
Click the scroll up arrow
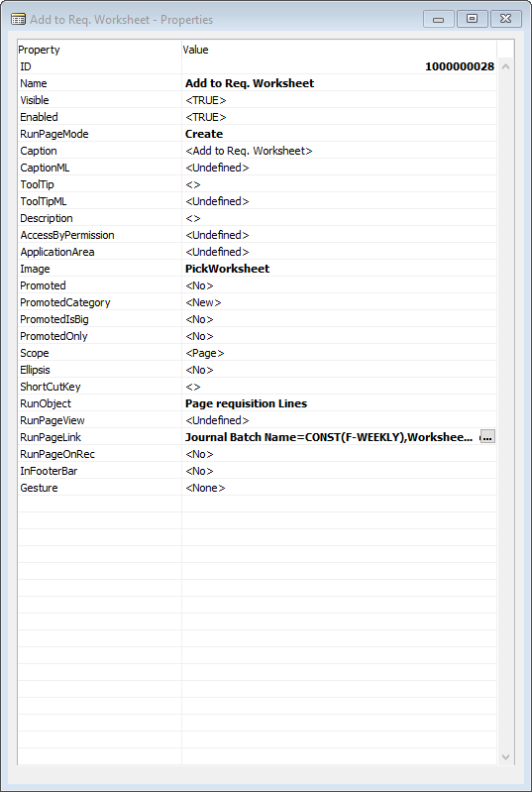505,66
